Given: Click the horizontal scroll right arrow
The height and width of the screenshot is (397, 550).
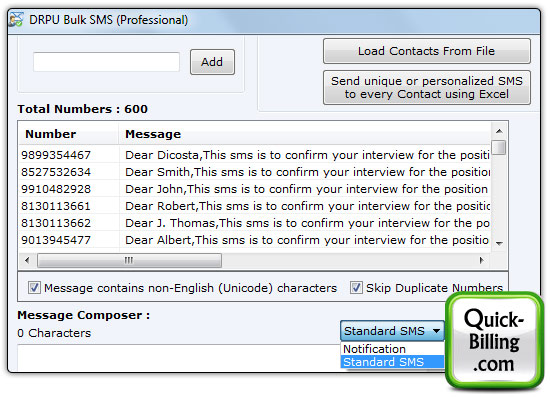Looking at the screenshot, I should (x=482, y=260).
